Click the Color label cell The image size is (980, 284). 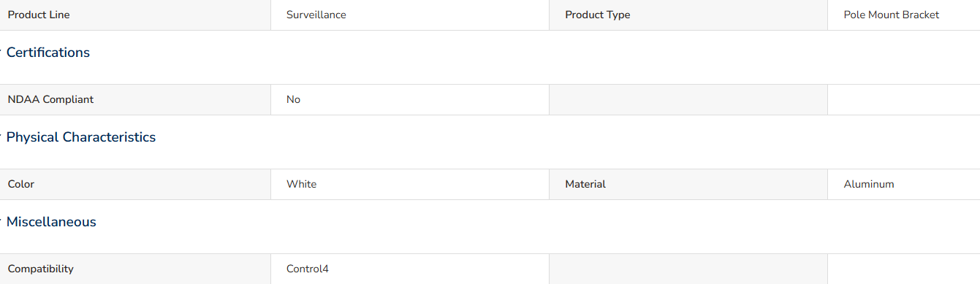pyautogui.click(x=135, y=184)
